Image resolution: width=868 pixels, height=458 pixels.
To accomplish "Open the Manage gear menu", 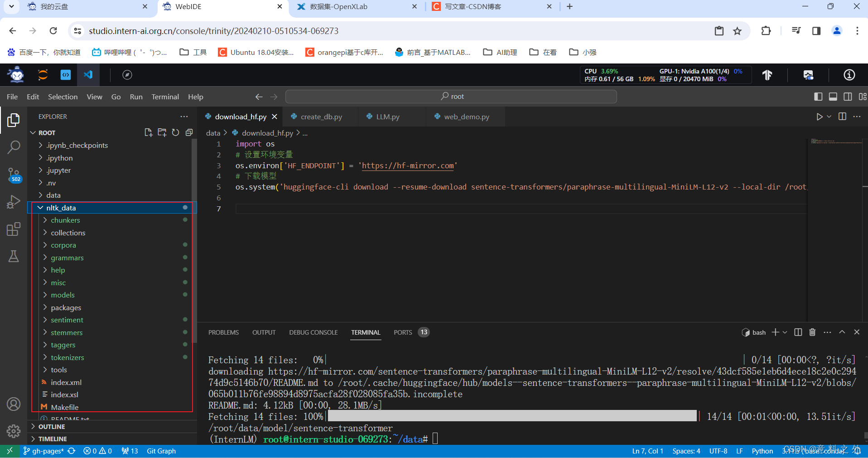I will click(14, 431).
